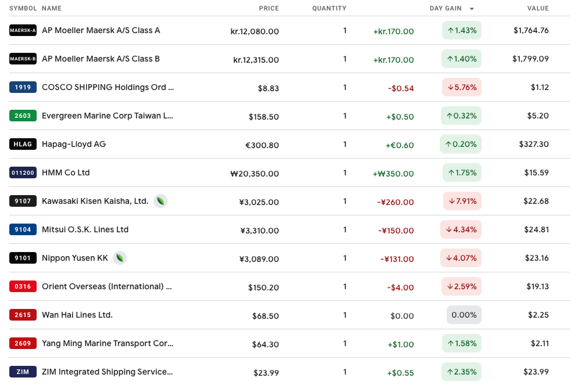Viewport: 570px width, 392px height.
Task: Click the 0.00% badge for Wan Hai
Action: [x=464, y=315]
